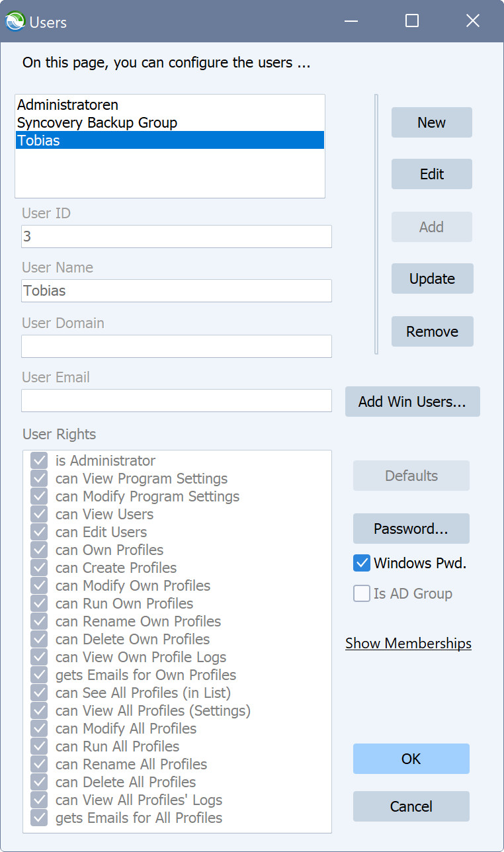Uncheck the "is Administrator" right
504x852 pixels.
point(38,460)
